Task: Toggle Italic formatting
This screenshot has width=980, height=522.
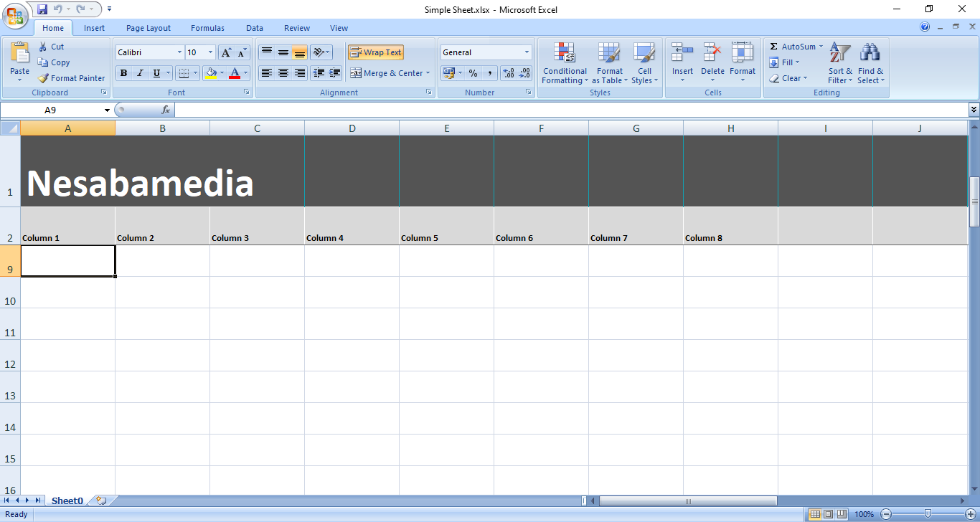Action: pos(140,73)
